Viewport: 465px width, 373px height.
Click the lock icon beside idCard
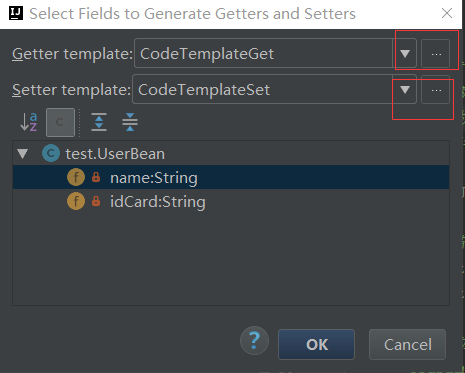[96, 201]
